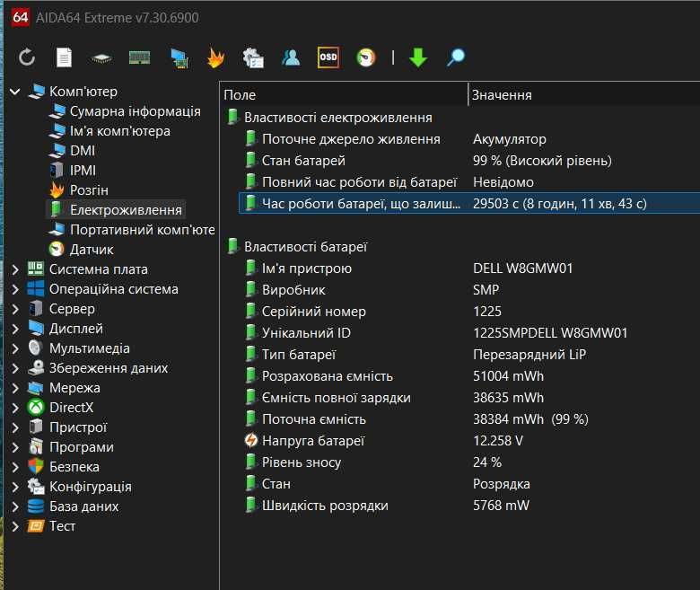Click the Xbox DirectX icon
The width and height of the screenshot is (700, 590).
click(x=36, y=408)
